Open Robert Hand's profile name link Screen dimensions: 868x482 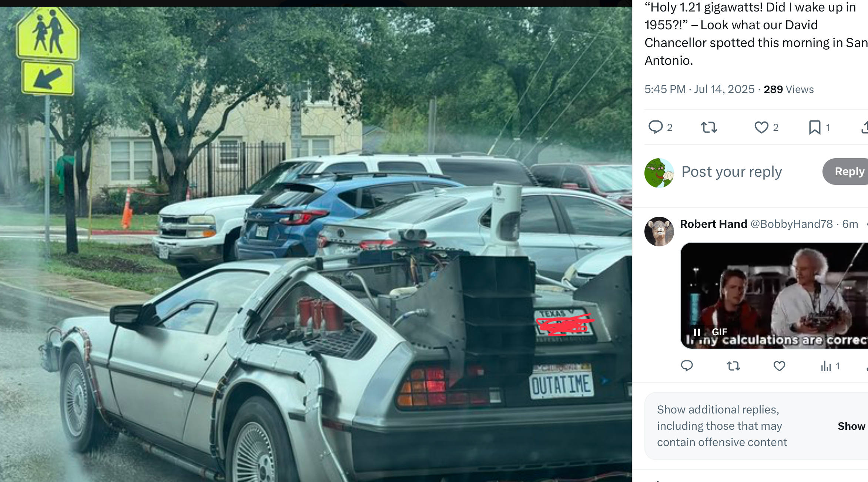713,224
